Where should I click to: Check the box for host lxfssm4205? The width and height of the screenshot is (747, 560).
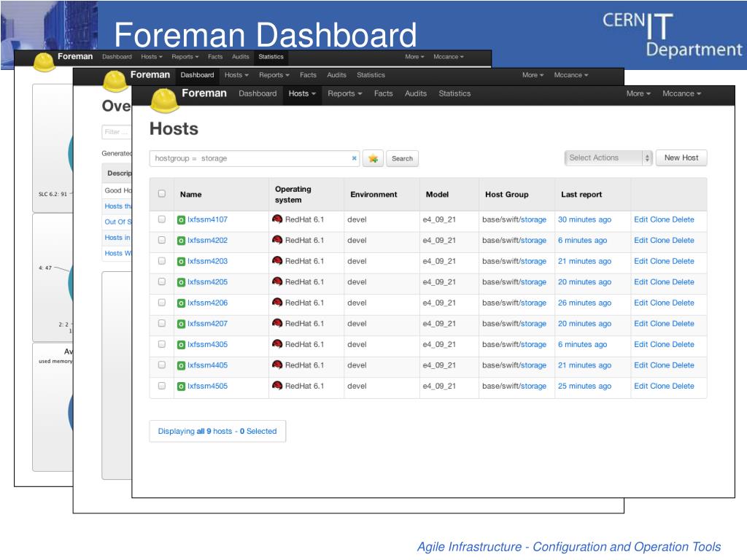click(x=162, y=281)
